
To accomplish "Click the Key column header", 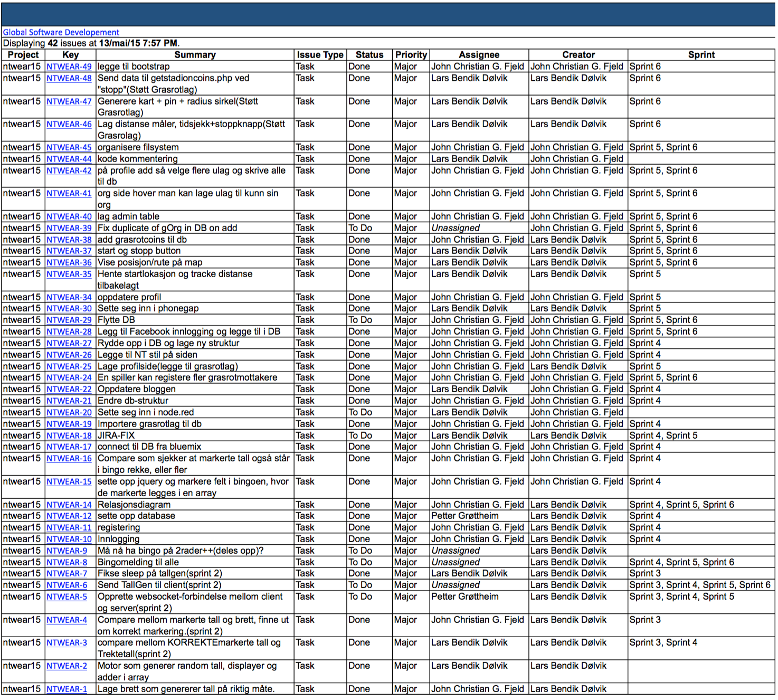I will [71, 55].
